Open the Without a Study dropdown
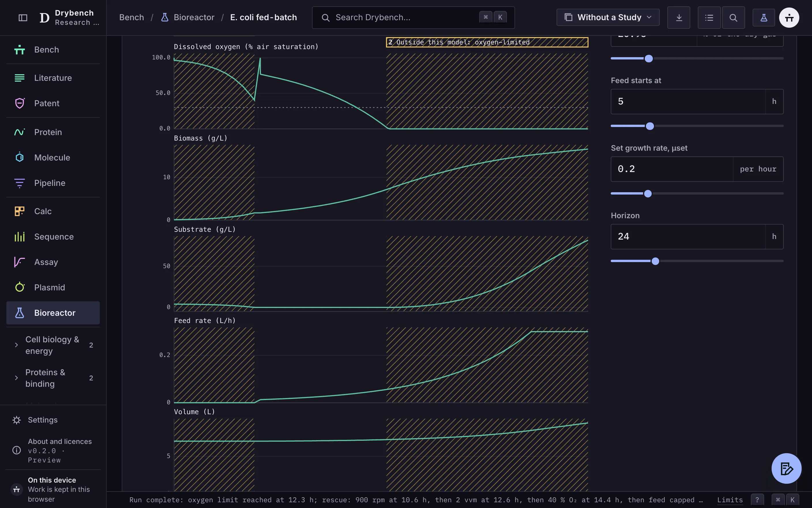This screenshot has width=812, height=508. [x=608, y=18]
